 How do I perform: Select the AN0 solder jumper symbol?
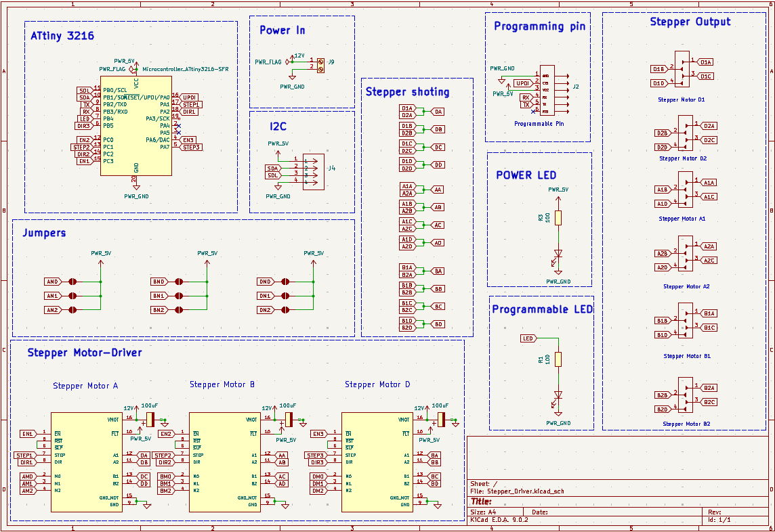[72, 282]
